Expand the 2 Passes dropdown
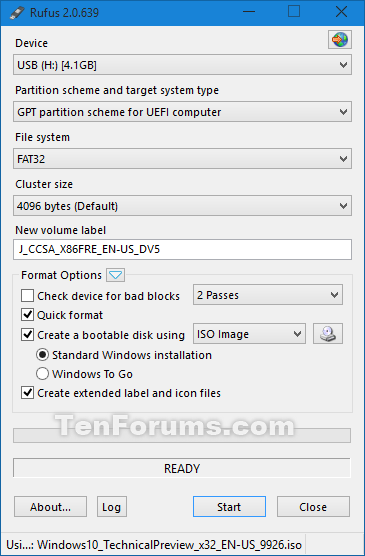 268,295
